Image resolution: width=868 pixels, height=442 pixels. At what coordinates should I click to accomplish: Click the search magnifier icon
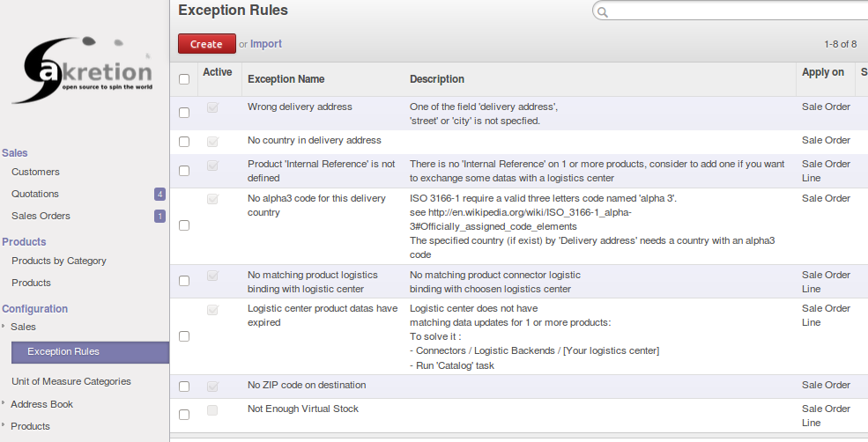(x=603, y=12)
